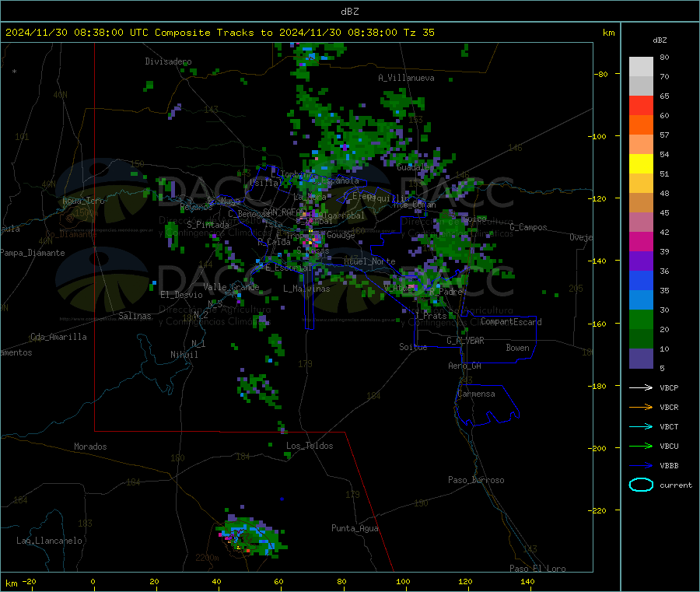Click the A_Villanueva map label
Screen dimensions: 700x592
406,78
